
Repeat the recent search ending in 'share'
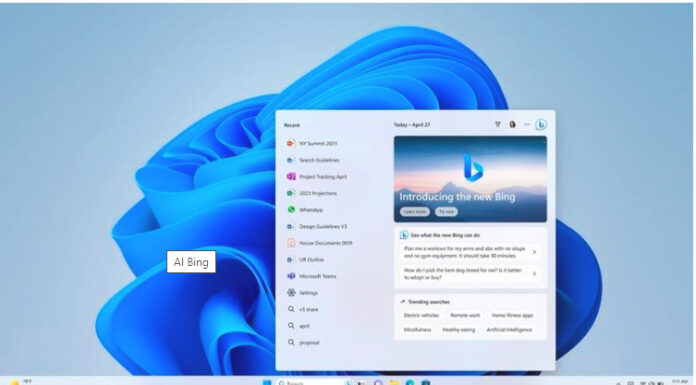(302, 309)
